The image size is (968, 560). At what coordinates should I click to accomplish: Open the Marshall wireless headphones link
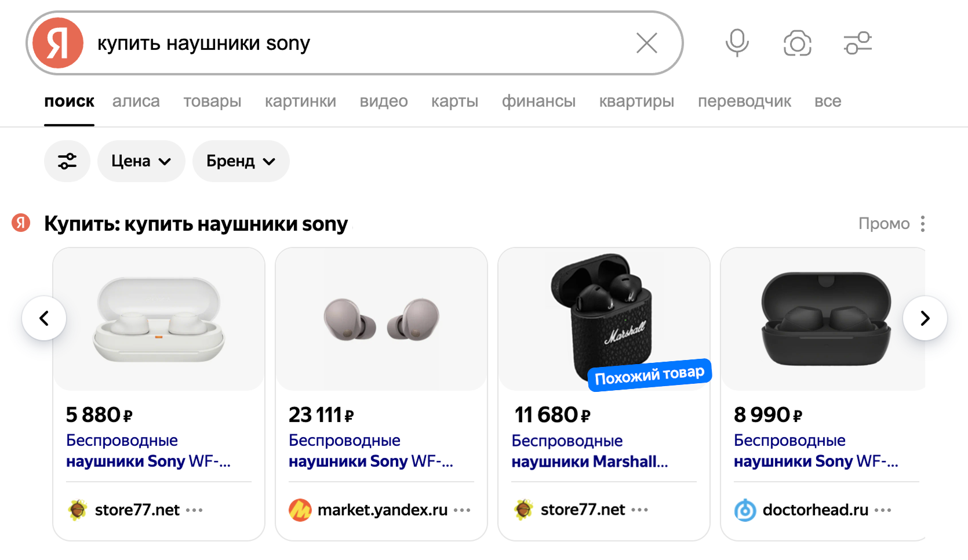[x=589, y=451]
